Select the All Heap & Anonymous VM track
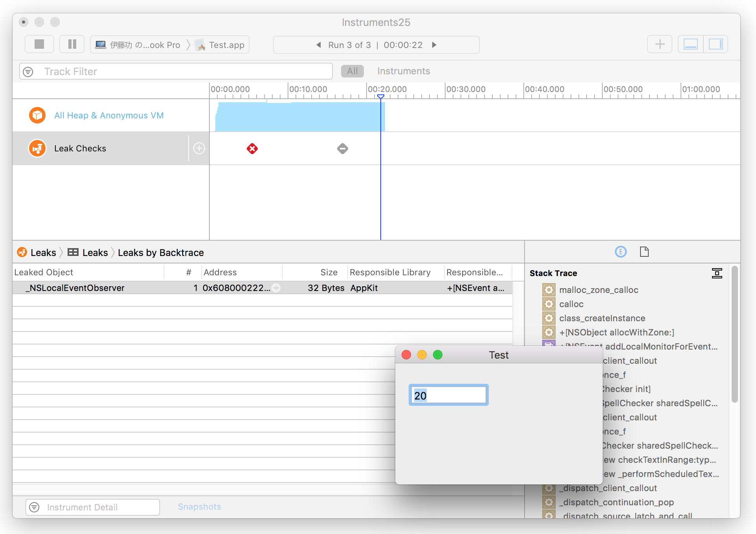This screenshot has height=534, width=756. tap(109, 115)
